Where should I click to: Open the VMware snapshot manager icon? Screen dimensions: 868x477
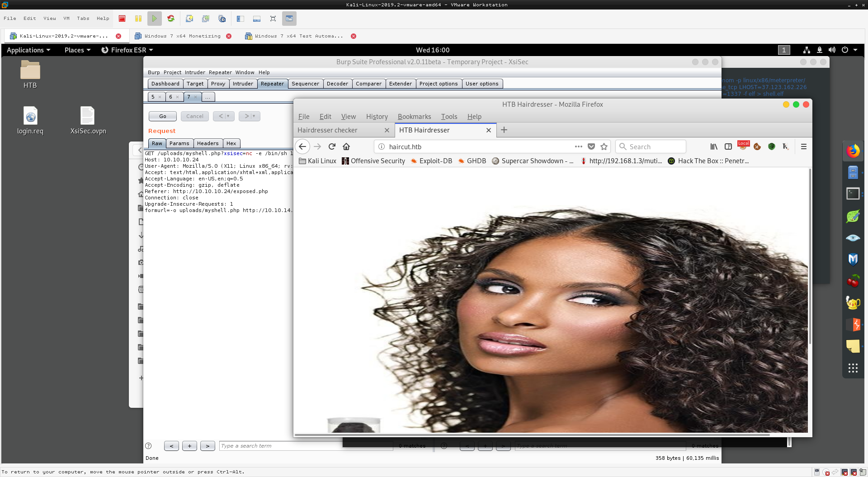(x=222, y=19)
